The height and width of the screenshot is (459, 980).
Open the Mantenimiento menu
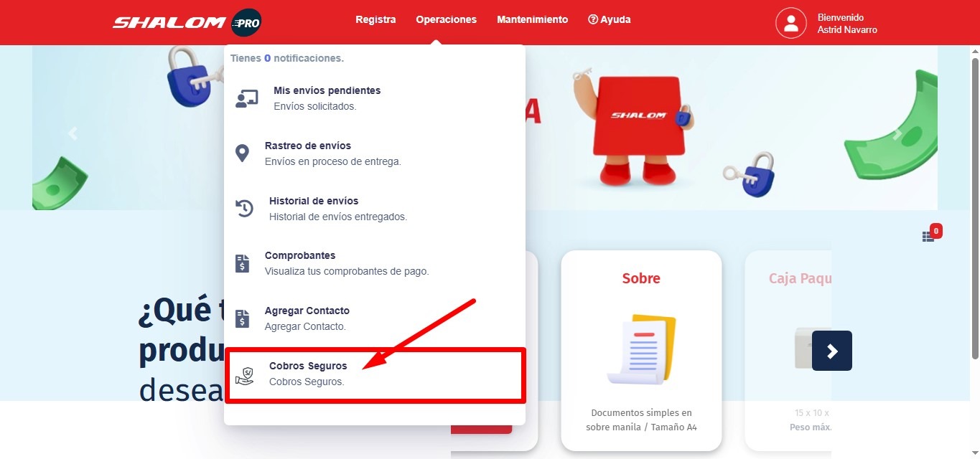tap(532, 19)
